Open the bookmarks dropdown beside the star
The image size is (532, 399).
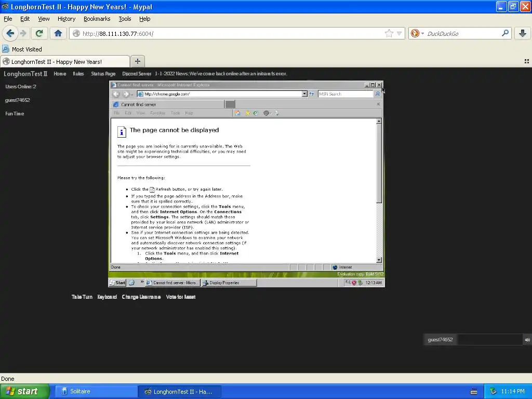pyautogui.click(x=400, y=33)
